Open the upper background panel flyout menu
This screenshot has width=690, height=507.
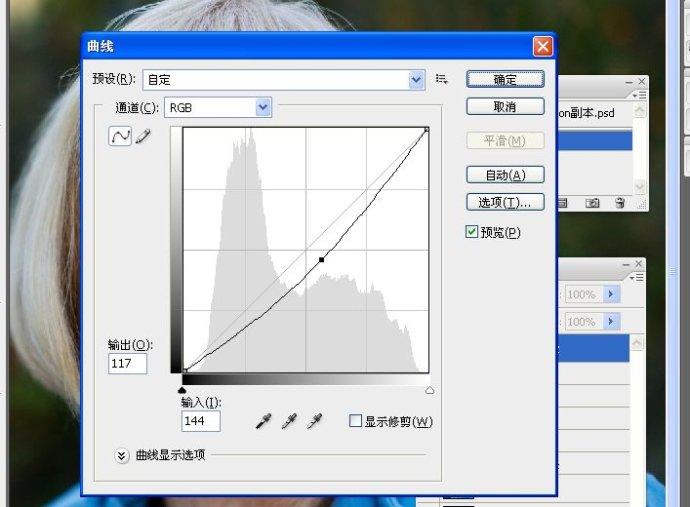tap(639, 95)
